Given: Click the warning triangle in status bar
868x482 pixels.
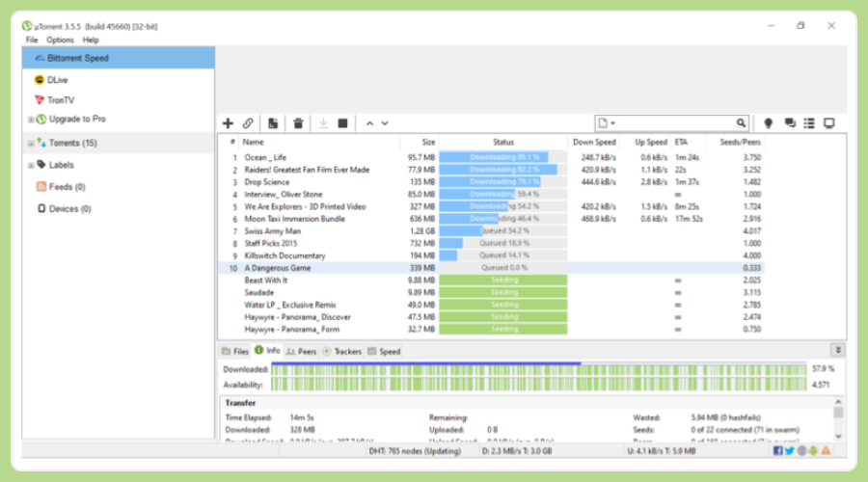Looking at the screenshot, I should click(x=826, y=450).
